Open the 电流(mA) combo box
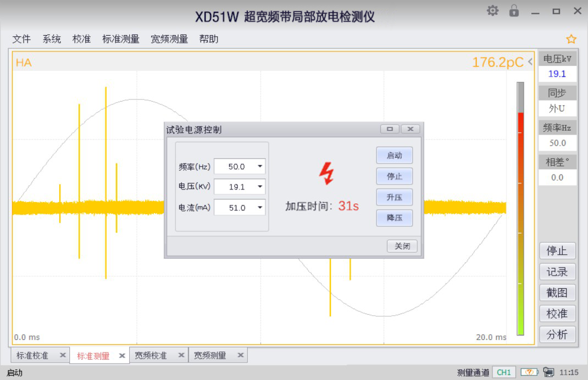 point(260,208)
